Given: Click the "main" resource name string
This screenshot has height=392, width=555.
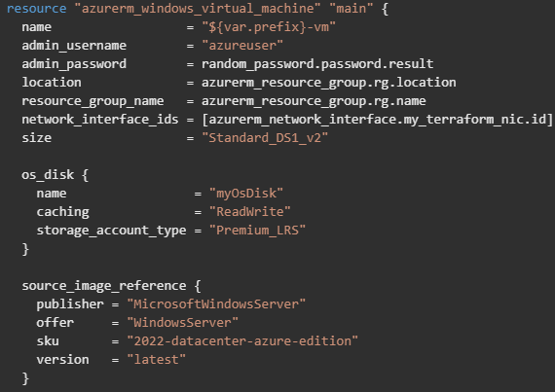Looking at the screenshot, I should click(x=351, y=9).
